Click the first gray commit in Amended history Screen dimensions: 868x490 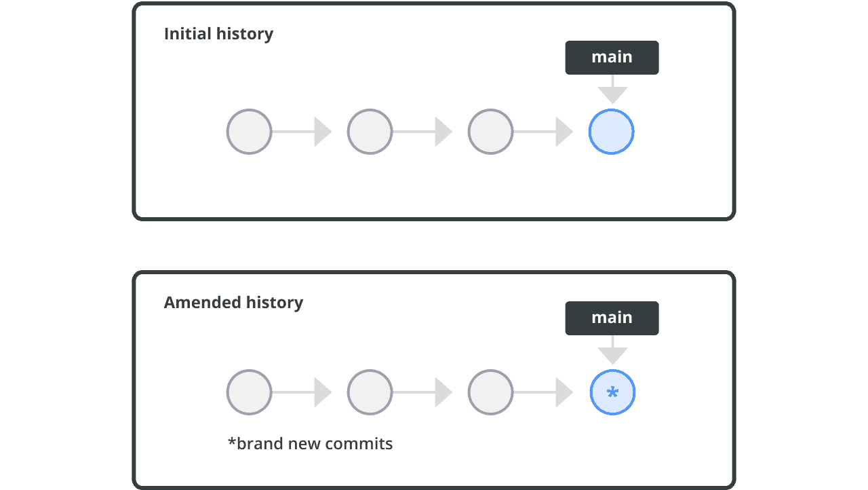249,392
